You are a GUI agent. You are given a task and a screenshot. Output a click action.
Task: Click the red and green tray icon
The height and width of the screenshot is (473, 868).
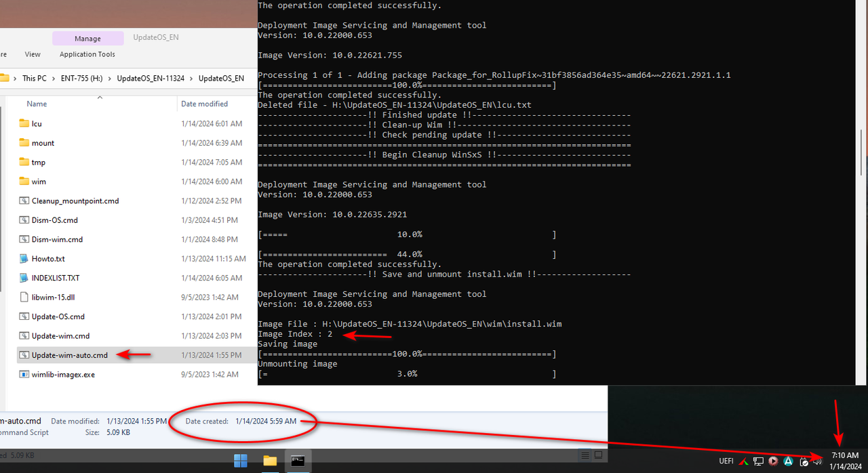[x=744, y=461]
